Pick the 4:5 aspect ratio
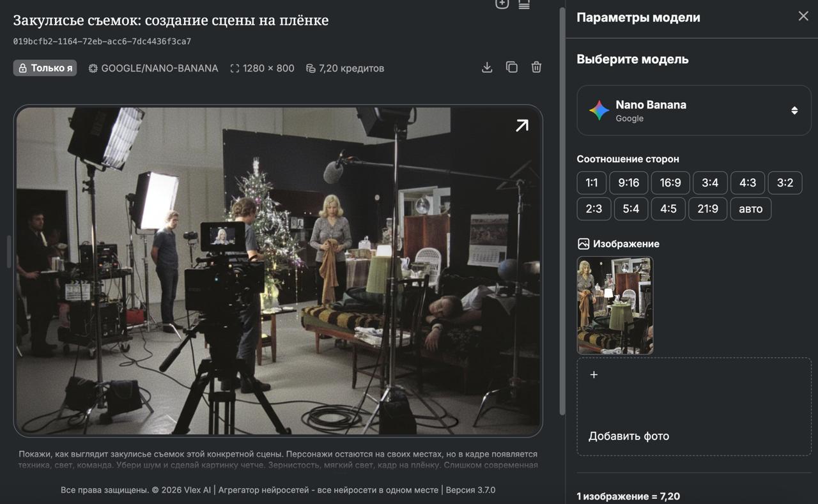This screenshot has width=818, height=504. pyautogui.click(x=668, y=209)
